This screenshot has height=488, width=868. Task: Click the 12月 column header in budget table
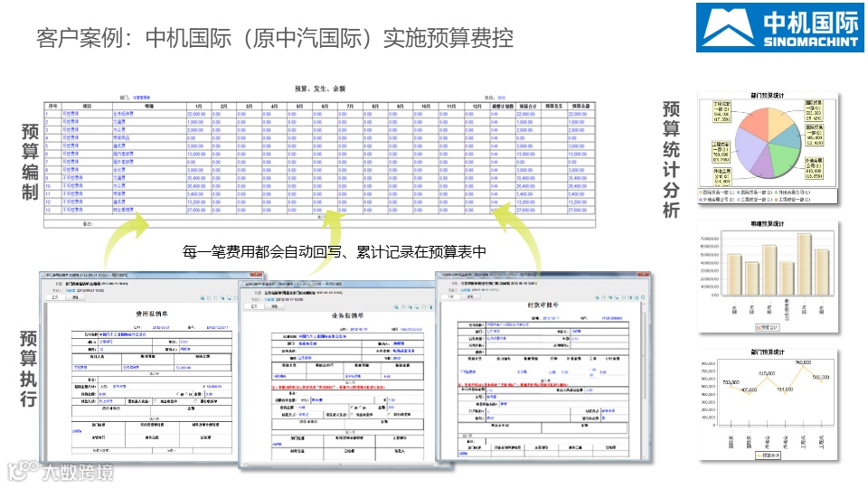[476, 106]
